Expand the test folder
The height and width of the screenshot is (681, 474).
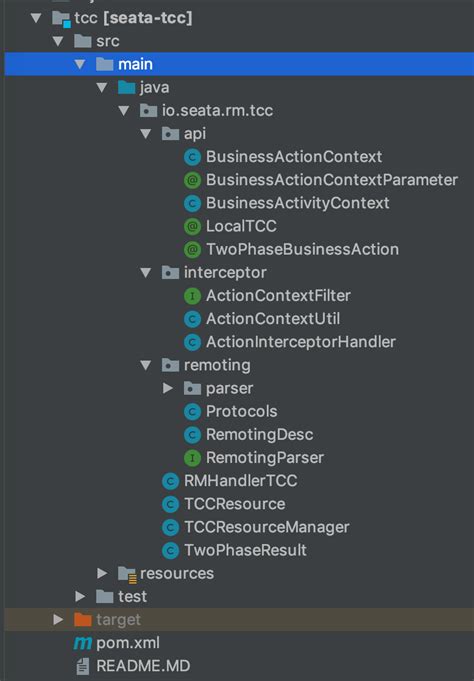[80, 596]
